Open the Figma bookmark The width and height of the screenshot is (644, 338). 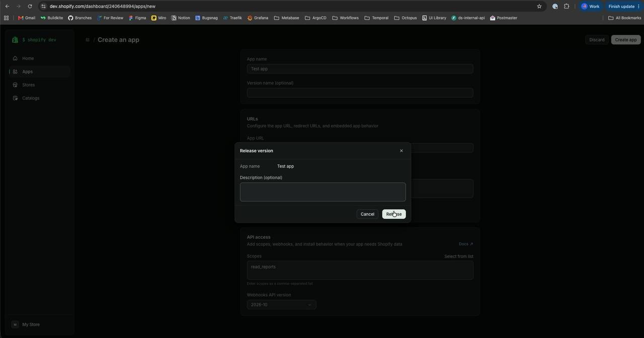[137, 18]
